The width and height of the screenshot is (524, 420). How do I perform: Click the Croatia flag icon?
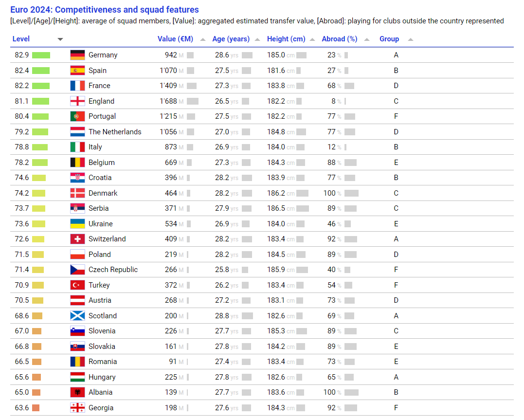point(77,178)
